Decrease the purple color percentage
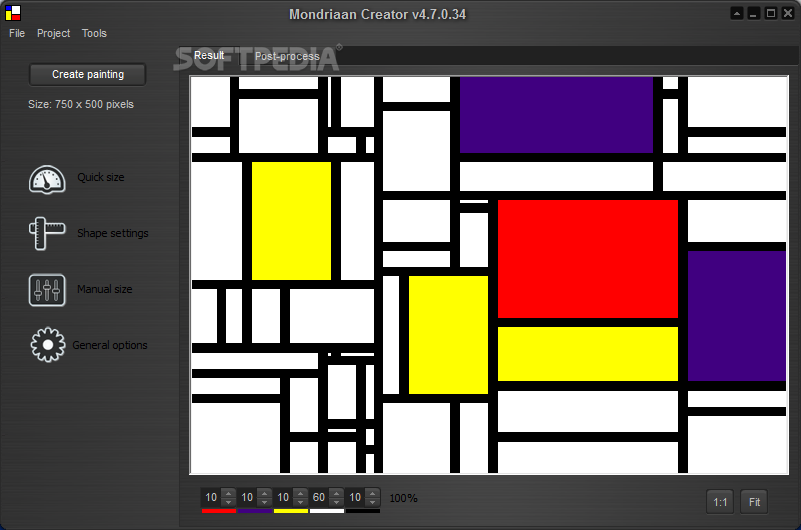 click(265, 502)
